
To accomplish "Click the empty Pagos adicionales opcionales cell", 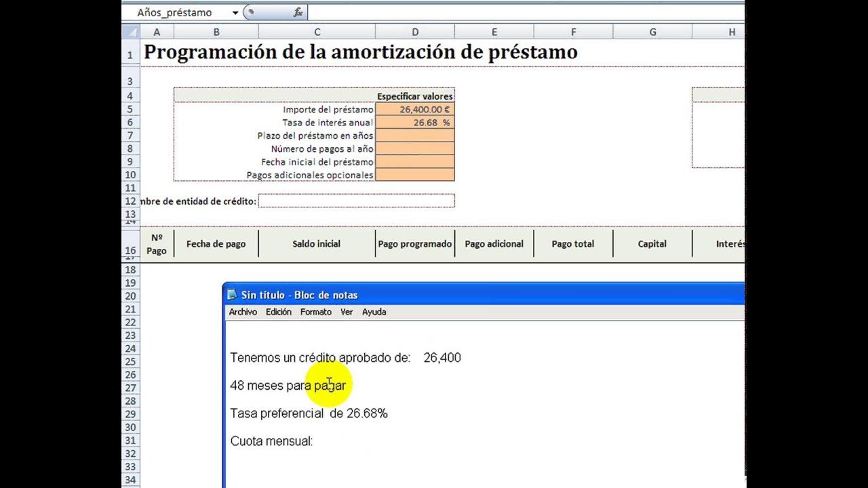I will [415, 175].
